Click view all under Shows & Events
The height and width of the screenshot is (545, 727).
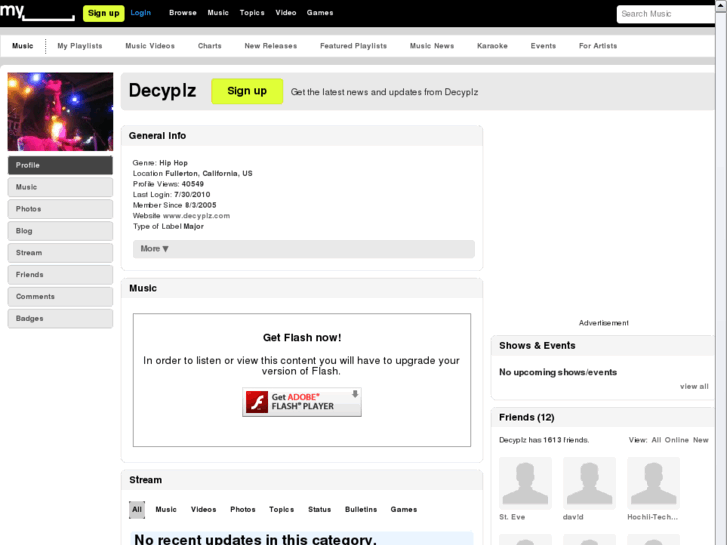(x=694, y=386)
